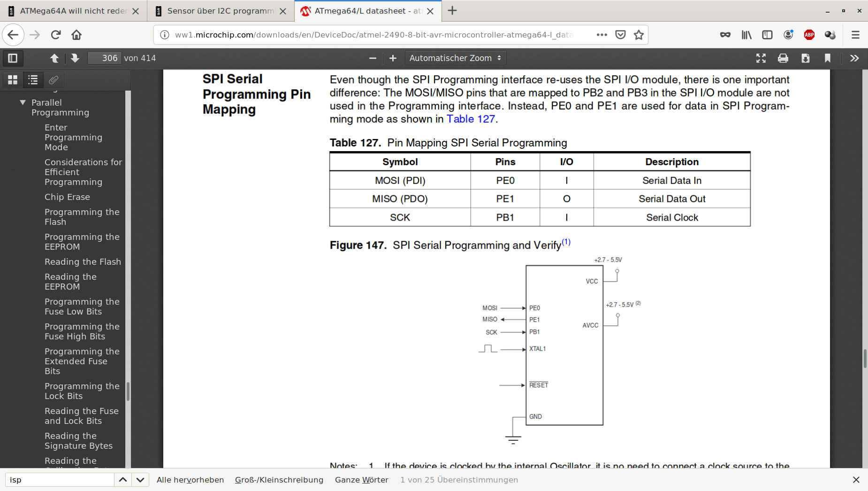Bookmark this page with star
Viewport: 868px width, 491px height.
pos(639,35)
